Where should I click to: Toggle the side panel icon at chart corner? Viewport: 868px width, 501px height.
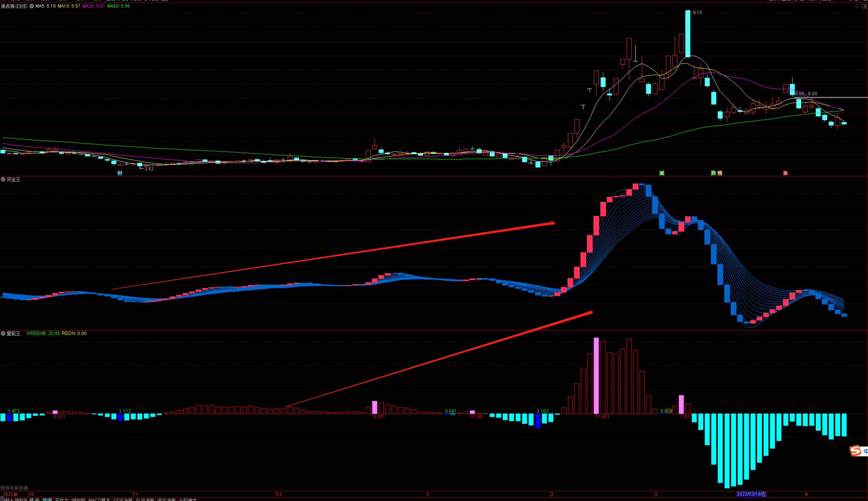pyautogui.click(x=864, y=6)
